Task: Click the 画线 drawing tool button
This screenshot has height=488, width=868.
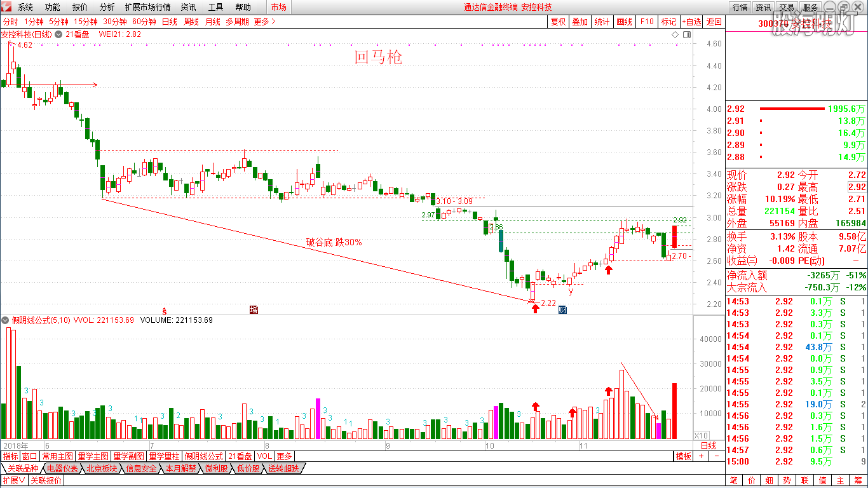Action: [x=624, y=22]
